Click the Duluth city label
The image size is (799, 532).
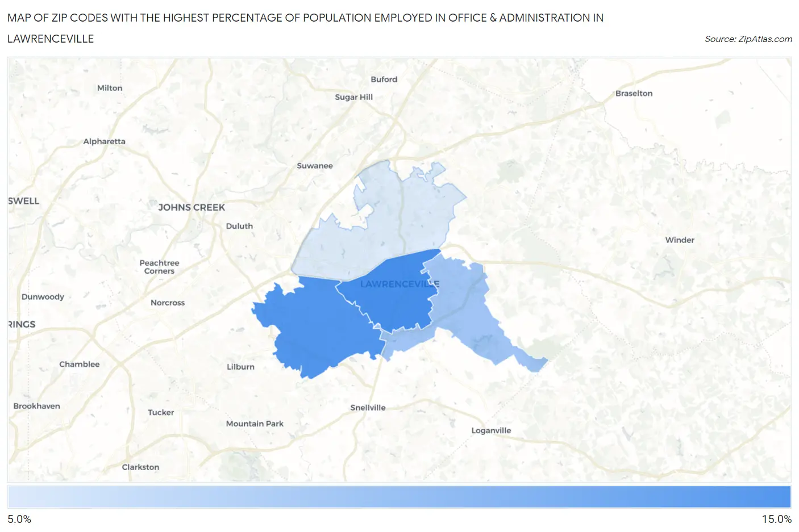[x=239, y=226]
